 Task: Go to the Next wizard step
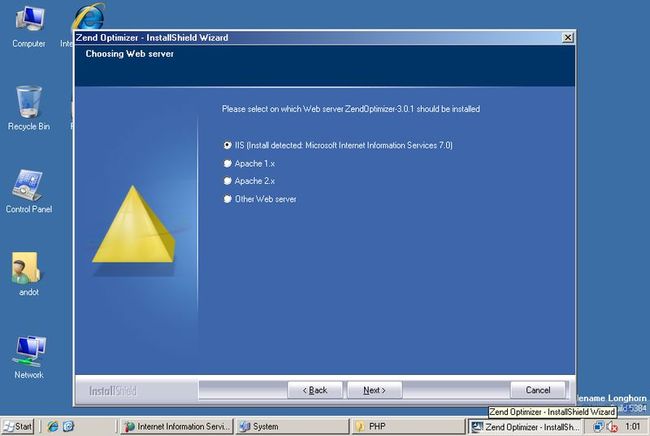click(374, 390)
